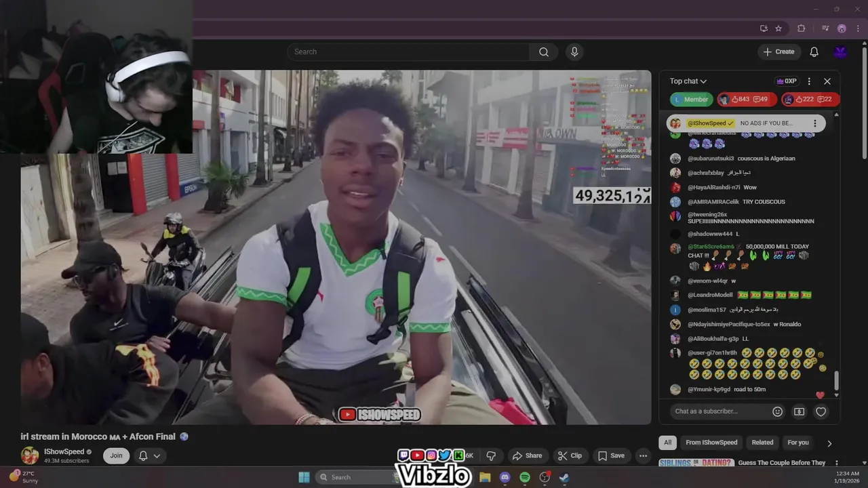868x488 pixels.
Task: Open IShowSpeed channel avatar below video
Action: [x=30, y=455]
